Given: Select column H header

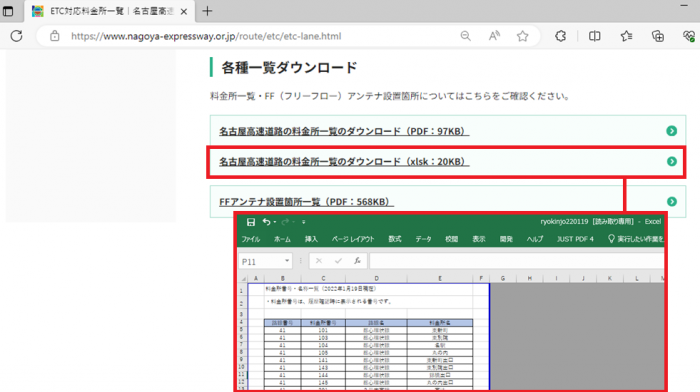Looking at the screenshot, I should 529,278.
